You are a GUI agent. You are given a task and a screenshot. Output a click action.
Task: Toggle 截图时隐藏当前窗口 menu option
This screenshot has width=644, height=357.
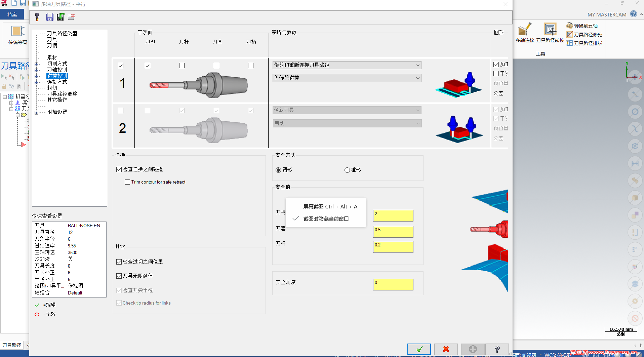tap(326, 219)
